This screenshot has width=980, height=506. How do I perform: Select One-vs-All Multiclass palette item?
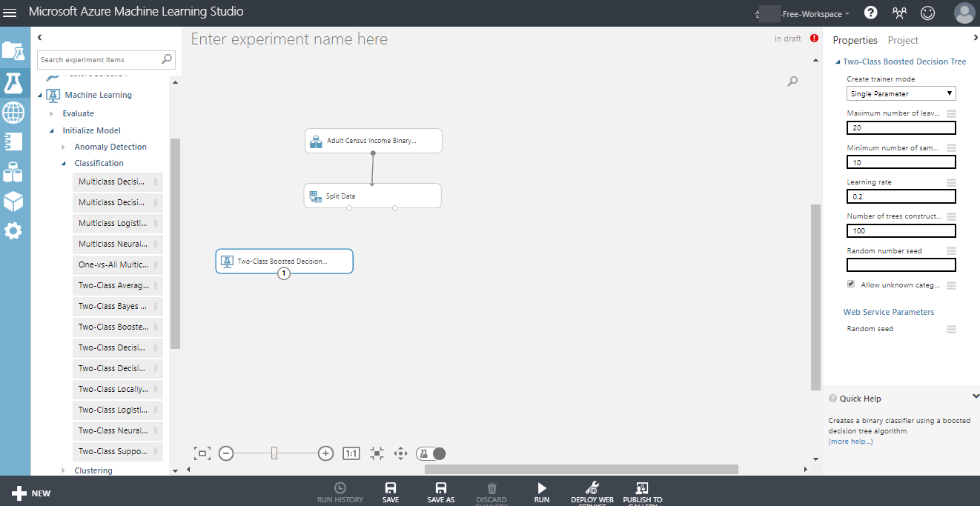click(118, 264)
